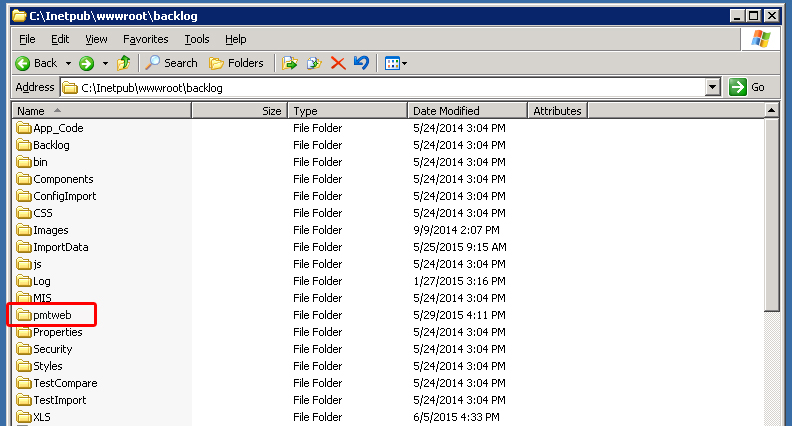Click the Copy To toolbar icon
Image resolution: width=792 pixels, height=426 pixels.
[x=314, y=63]
